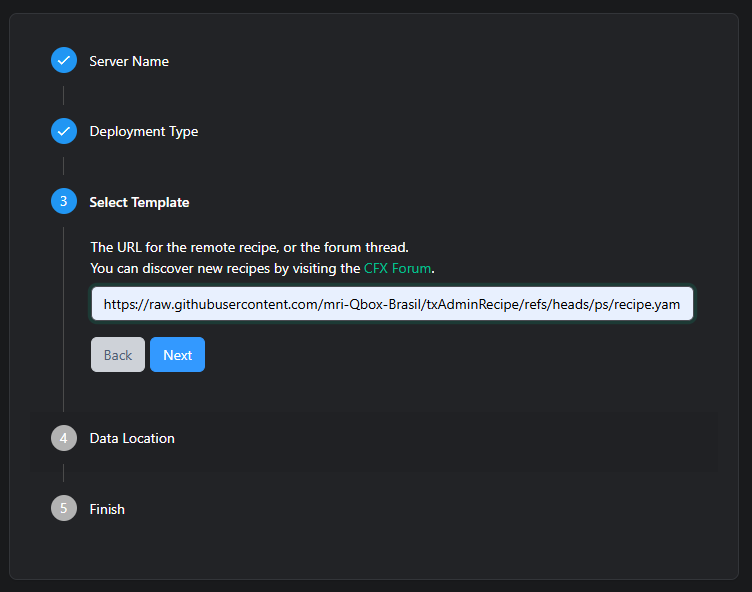752x592 pixels.
Task: Click the step 4 number circle
Action: 64,438
